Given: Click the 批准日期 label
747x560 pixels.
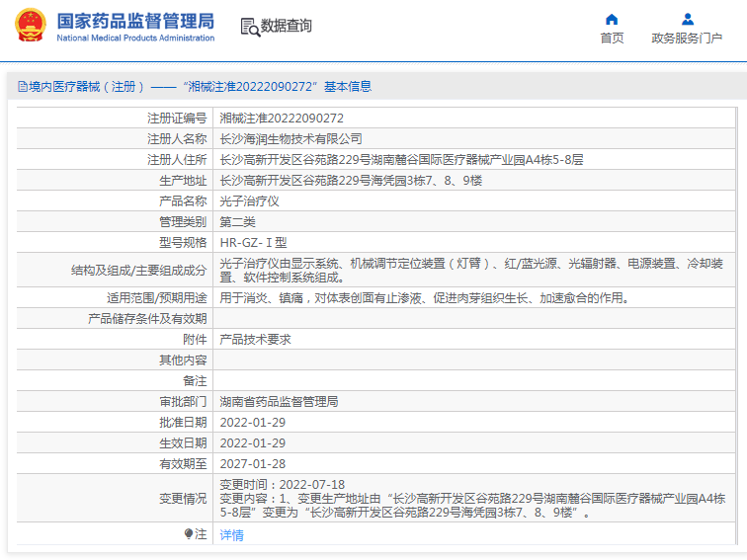Looking at the screenshot, I should point(183,423).
